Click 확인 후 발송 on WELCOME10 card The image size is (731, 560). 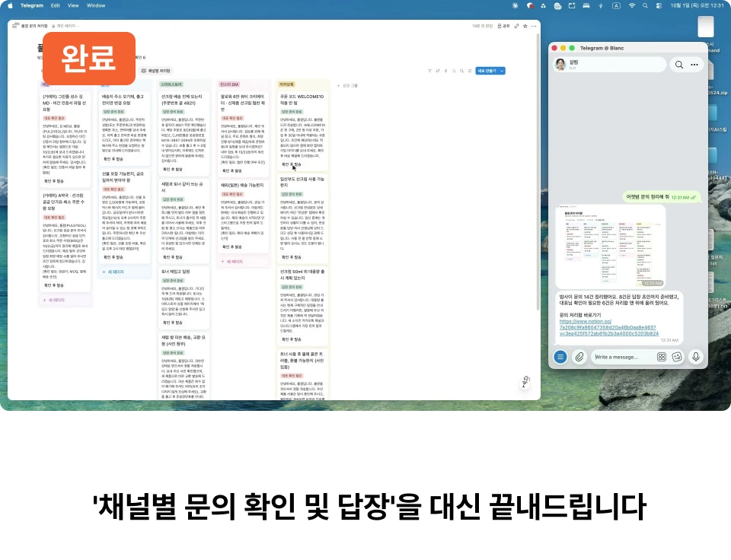pyautogui.click(x=292, y=164)
